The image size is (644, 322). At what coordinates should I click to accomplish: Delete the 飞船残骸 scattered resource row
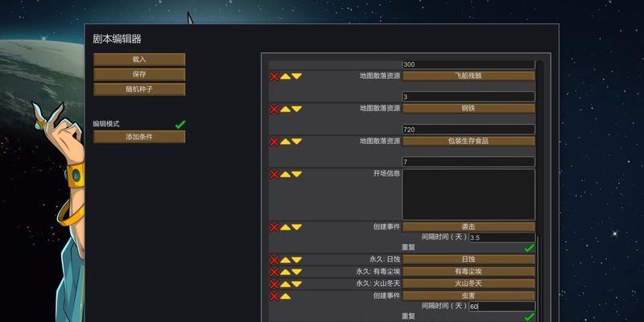(x=274, y=76)
